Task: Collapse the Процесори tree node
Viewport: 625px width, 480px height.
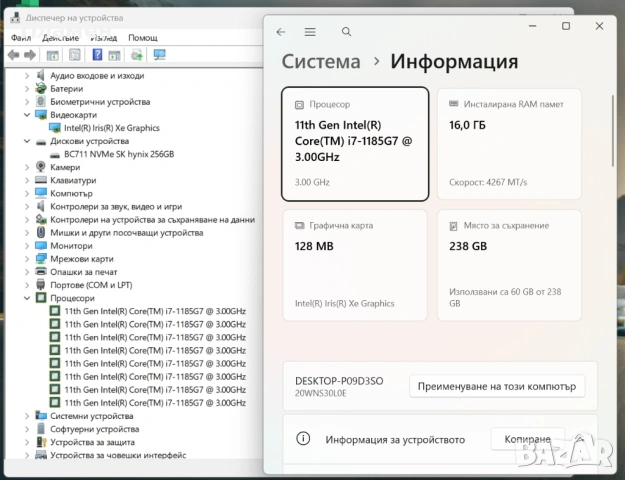Action: (x=27, y=298)
